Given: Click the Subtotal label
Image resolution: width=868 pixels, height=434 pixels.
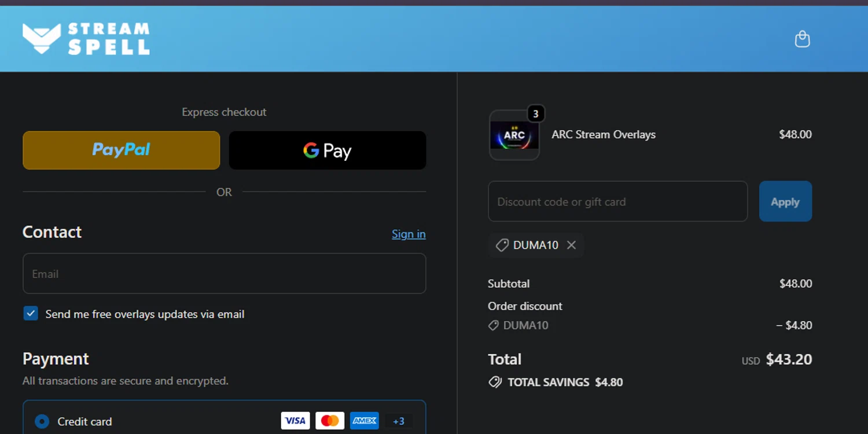Looking at the screenshot, I should click(509, 284).
